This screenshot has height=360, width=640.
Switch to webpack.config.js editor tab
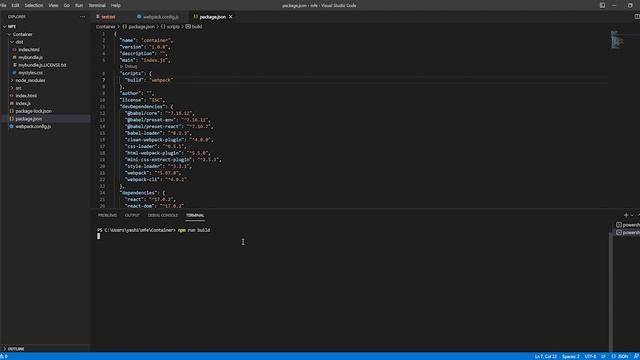160,17
